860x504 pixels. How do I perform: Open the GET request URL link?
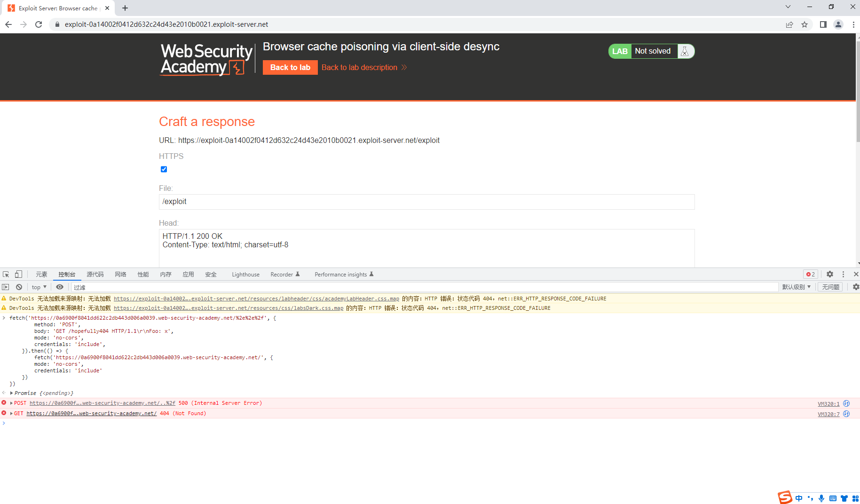(92, 414)
